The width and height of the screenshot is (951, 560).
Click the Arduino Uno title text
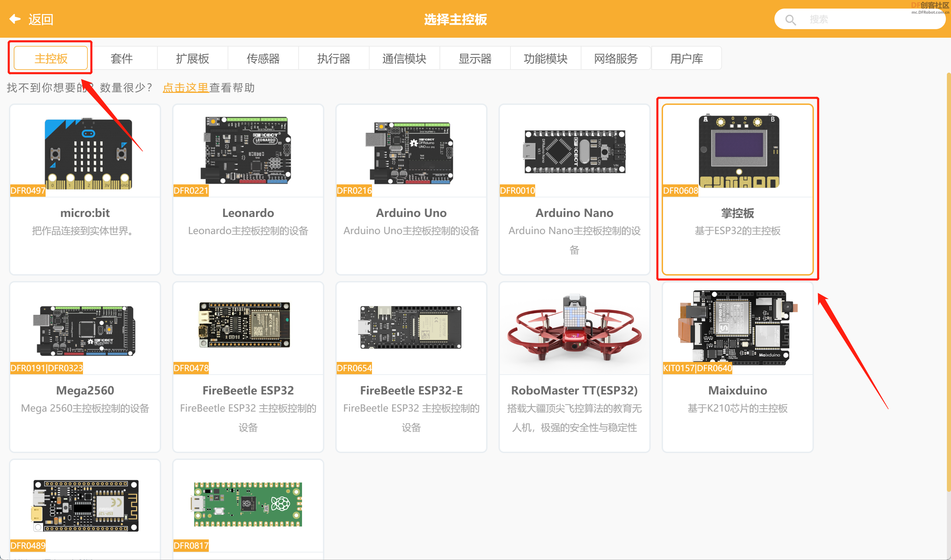click(x=411, y=213)
